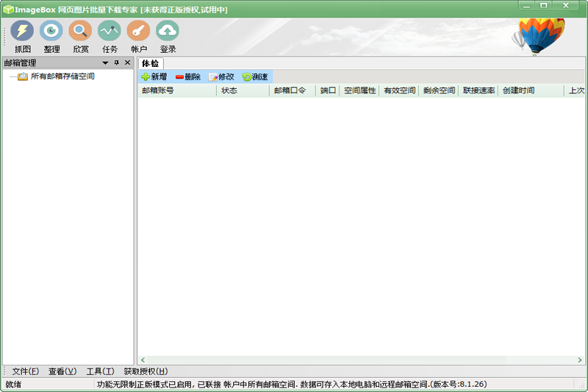Click the 就绪 status text
The image size is (588, 392).
coord(13,385)
